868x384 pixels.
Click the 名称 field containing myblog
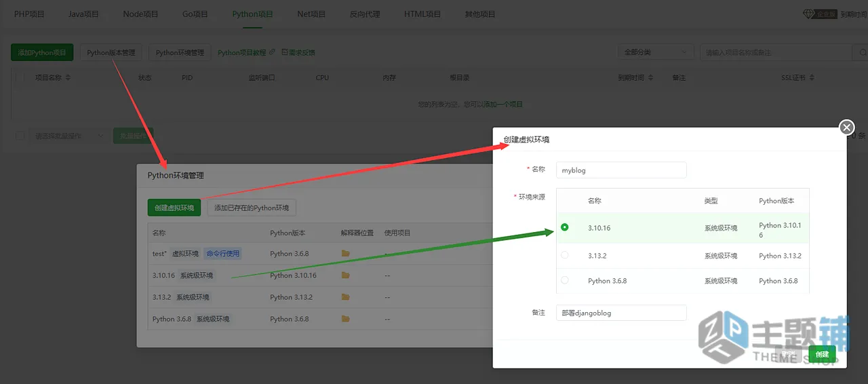(621, 170)
